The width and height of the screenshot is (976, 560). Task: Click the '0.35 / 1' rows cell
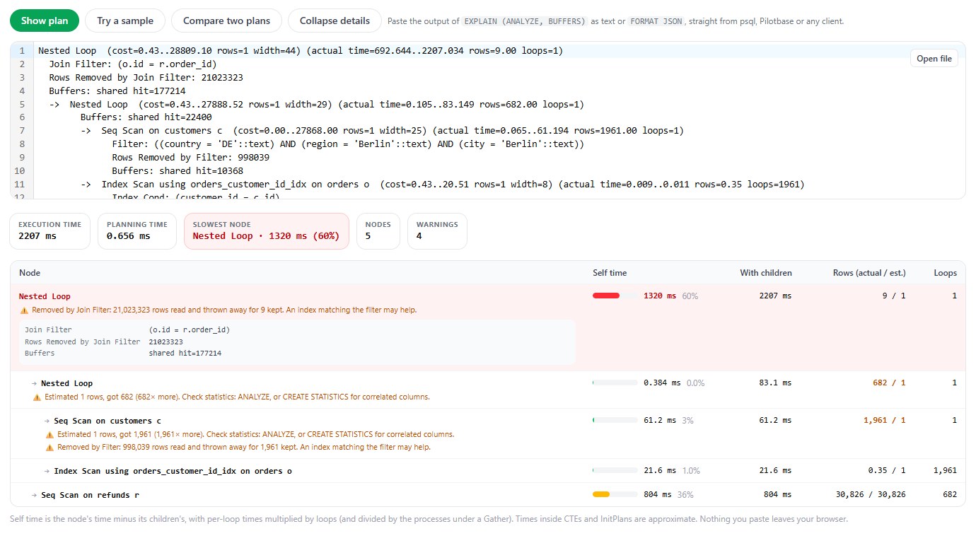(x=887, y=471)
